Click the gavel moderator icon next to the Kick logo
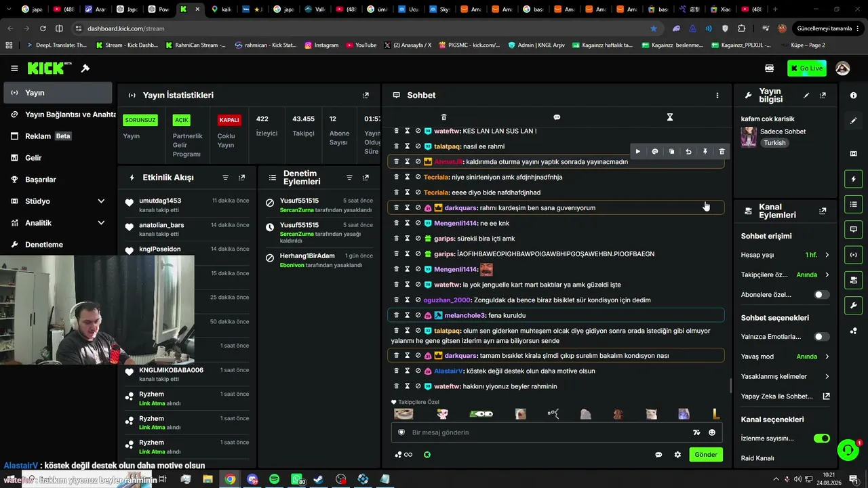This screenshot has width=868, height=488. 85,68
